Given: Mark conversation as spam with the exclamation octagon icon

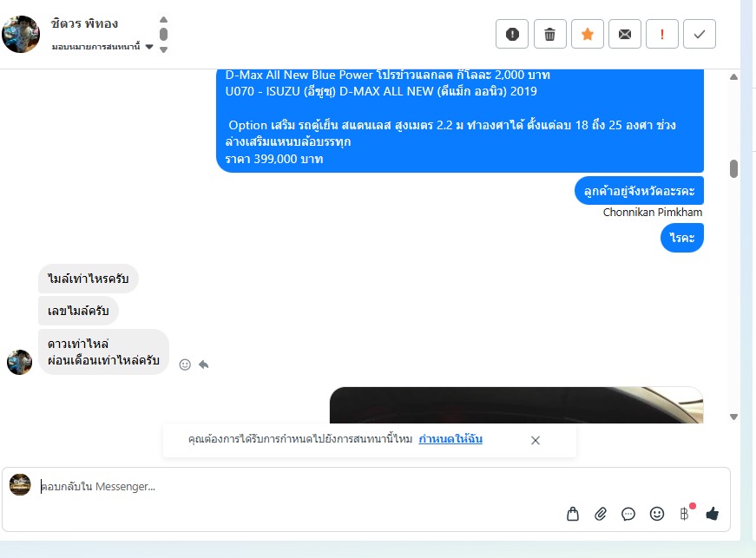Looking at the screenshot, I should tap(512, 34).
